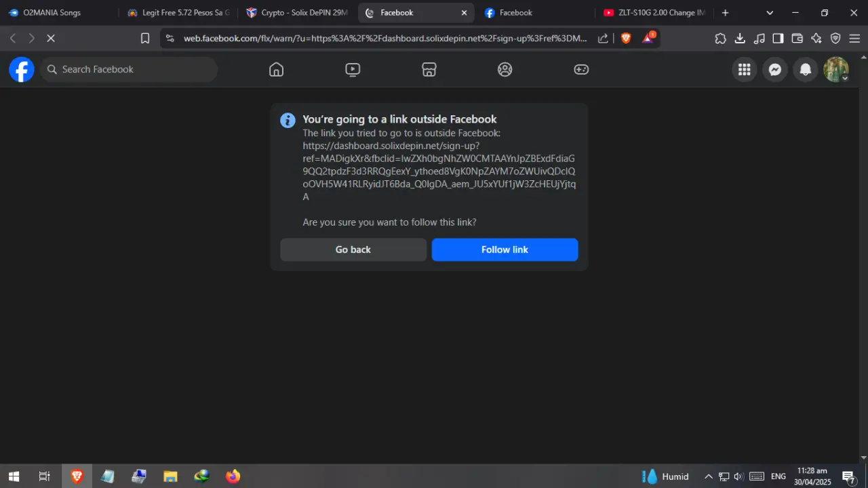Open the Brave VPN shield icon
The image size is (868, 488).
pyautogui.click(x=835, y=39)
